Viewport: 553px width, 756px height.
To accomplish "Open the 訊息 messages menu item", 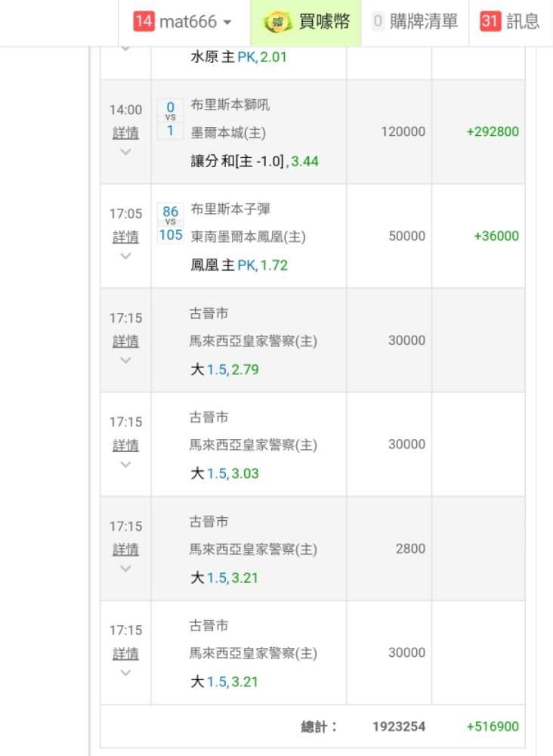I will pyautogui.click(x=523, y=22).
